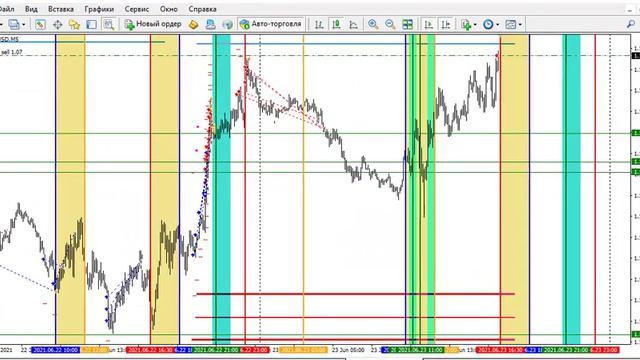Click the globe market icon
Screen dimensions: 640x360
227,24
